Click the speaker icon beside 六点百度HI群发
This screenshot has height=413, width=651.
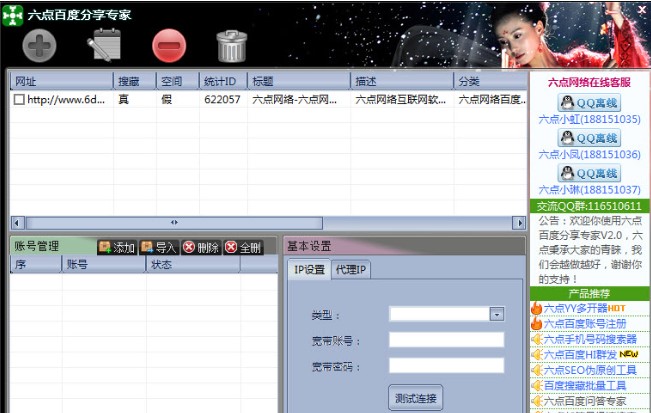pos(537,355)
